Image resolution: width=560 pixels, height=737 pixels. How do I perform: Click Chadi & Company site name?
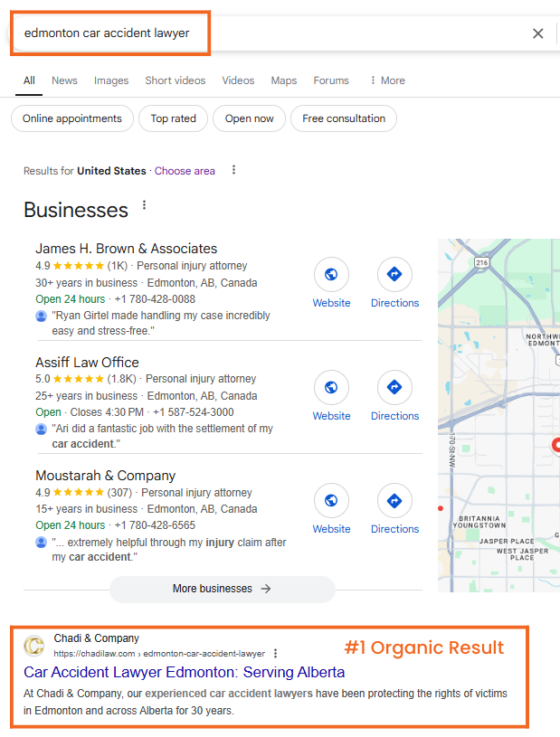pyautogui.click(x=97, y=638)
